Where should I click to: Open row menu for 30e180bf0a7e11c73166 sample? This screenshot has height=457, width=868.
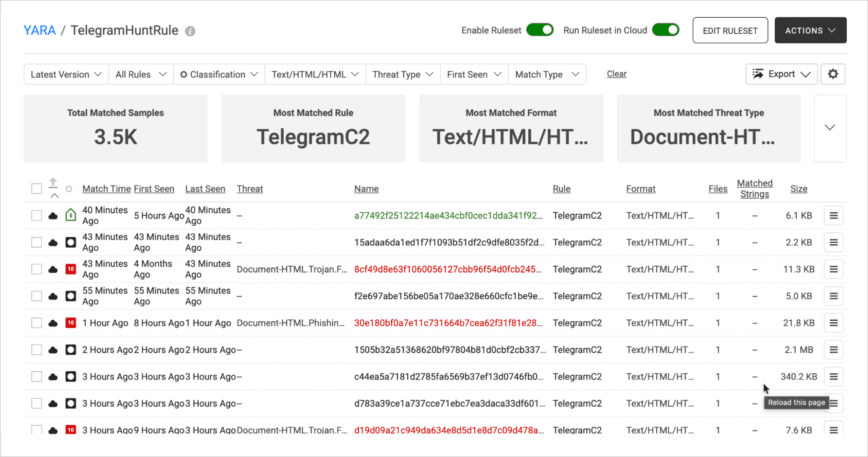(x=833, y=323)
